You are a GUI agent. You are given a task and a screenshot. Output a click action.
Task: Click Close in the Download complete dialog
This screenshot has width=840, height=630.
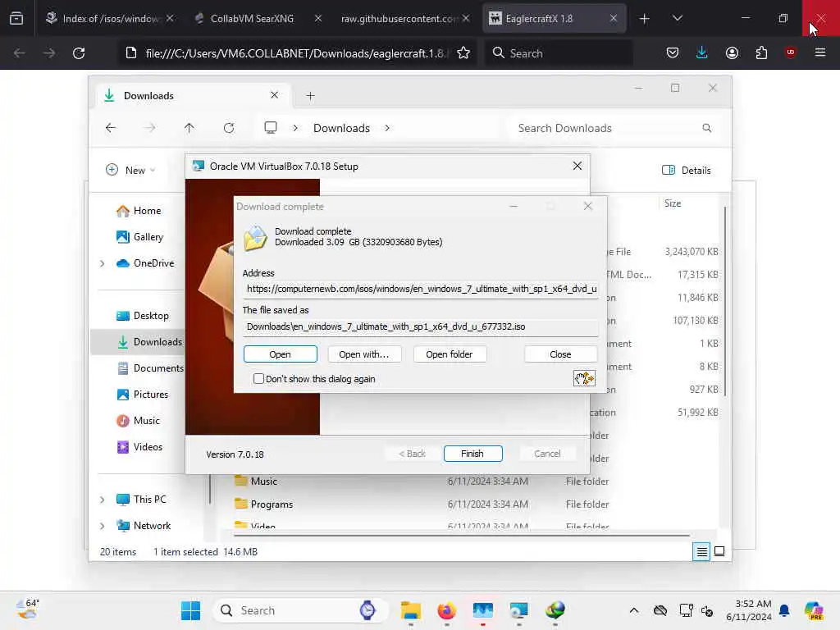tap(560, 354)
